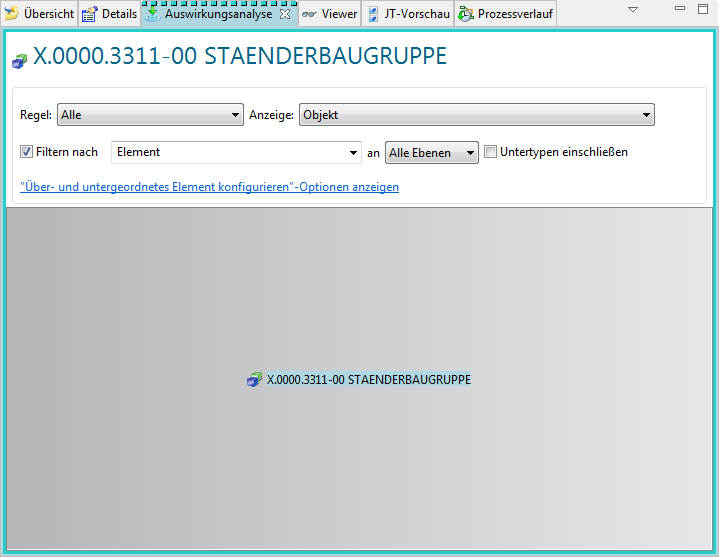Click the assembly icon of the graph node
Viewport: 719px width, 557px height.
point(254,380)
